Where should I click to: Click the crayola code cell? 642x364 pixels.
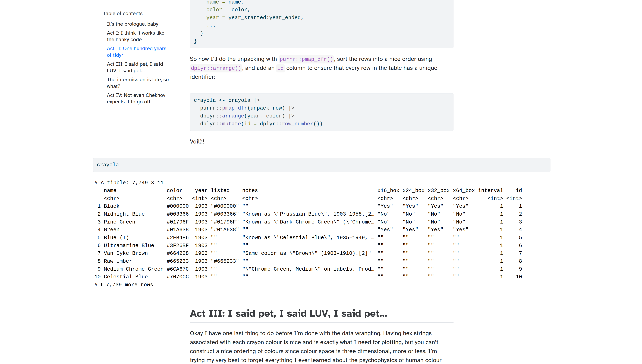pos(108,165)
